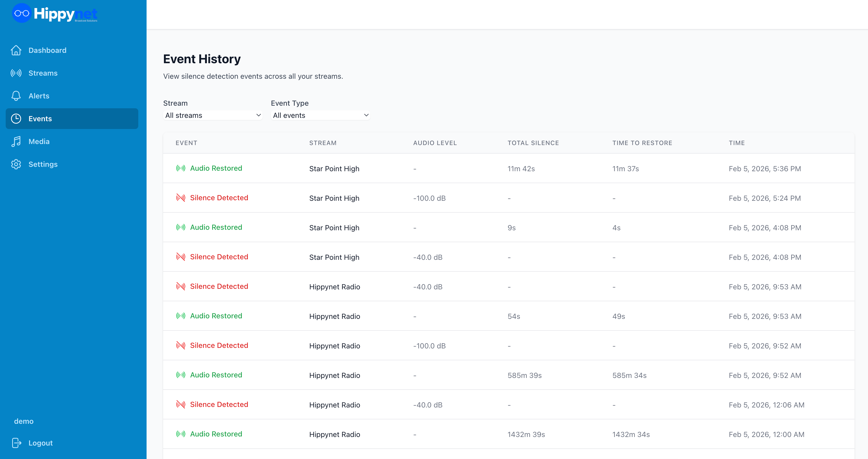This screenshot has height=459, width=868.
Task: Click the Events clock icon
Action: 16,119
